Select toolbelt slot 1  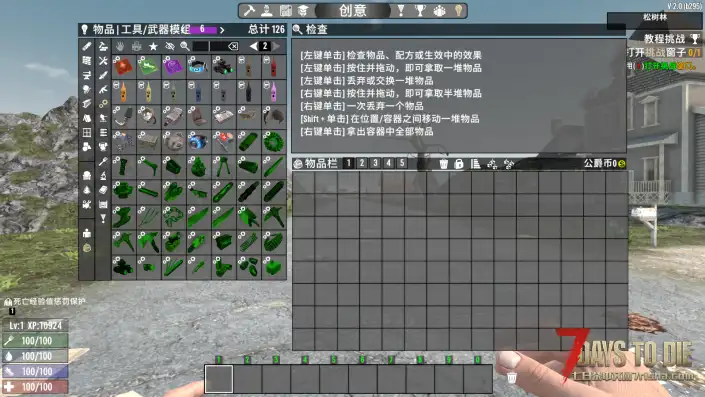(219, 379)
